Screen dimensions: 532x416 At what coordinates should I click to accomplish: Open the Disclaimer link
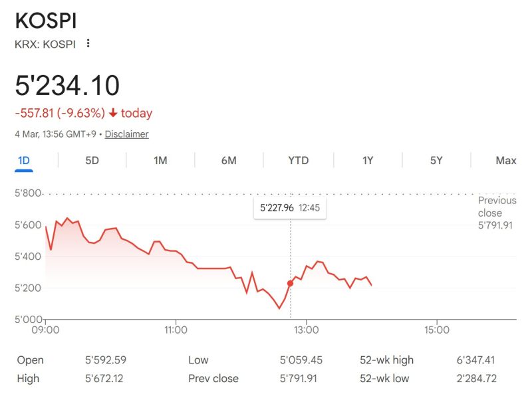[x=126, y=134]
